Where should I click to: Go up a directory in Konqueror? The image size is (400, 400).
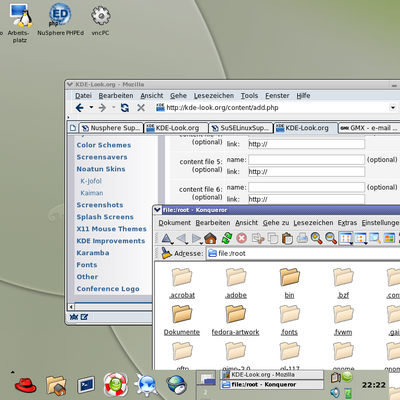[167, 238]
